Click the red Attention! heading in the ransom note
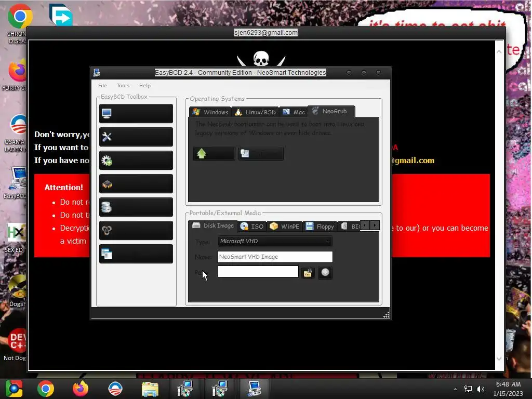The image size is (532, 399). [x=63, y=187]
